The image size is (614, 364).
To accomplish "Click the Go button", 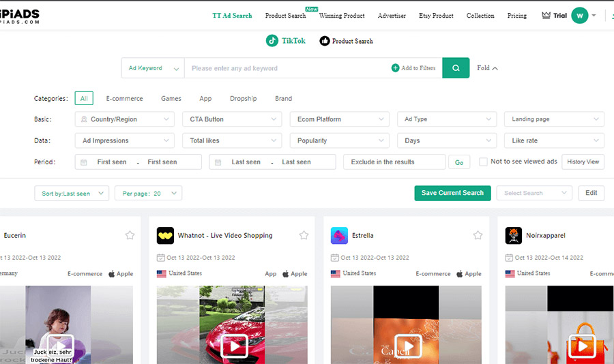I will tap(459, 162).
